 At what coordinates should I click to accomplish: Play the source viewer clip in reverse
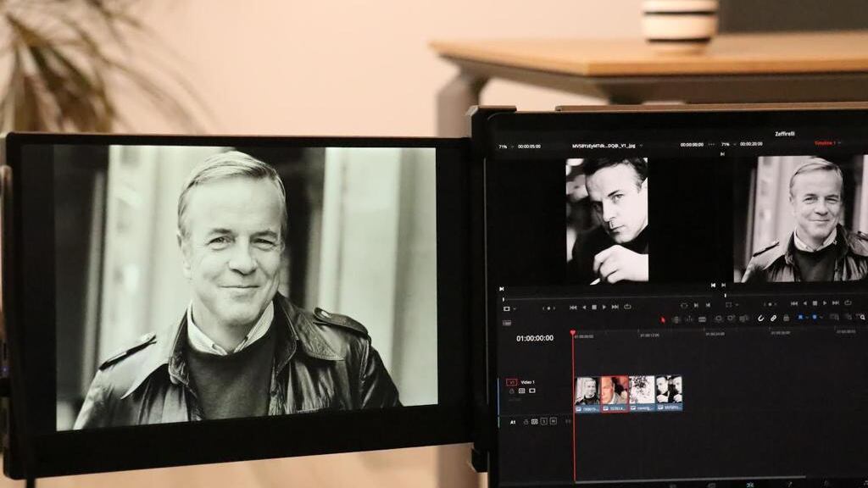[584, 307]
